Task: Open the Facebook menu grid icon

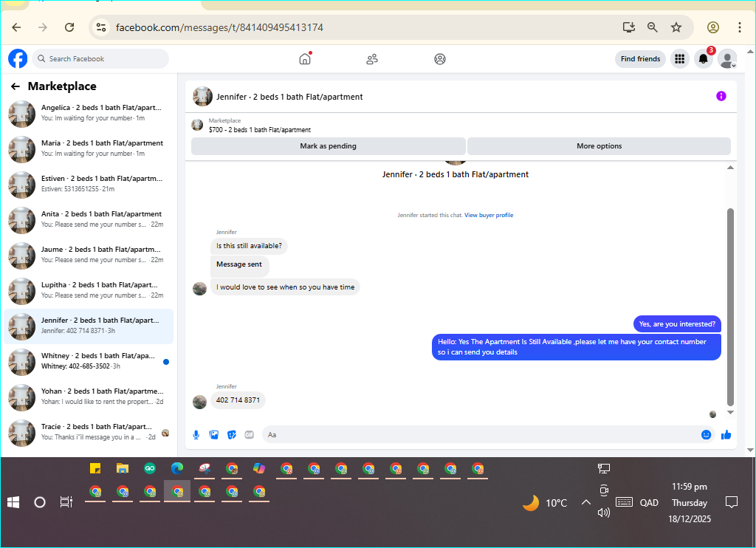Action: (x=680, y=59)
